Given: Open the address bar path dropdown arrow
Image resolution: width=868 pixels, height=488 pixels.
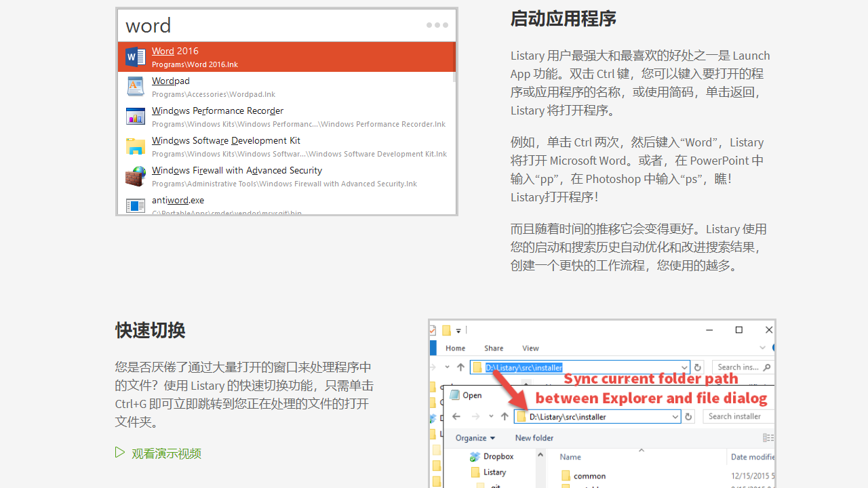Looking at the screenshot, I should point(685,367).
